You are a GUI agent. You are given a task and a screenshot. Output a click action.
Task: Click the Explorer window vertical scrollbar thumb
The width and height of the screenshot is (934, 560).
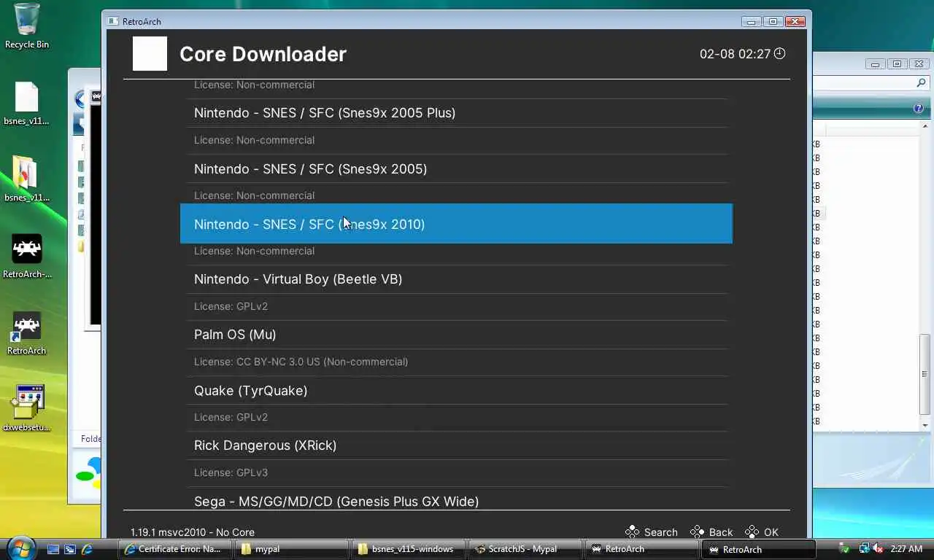pos(925,373)
